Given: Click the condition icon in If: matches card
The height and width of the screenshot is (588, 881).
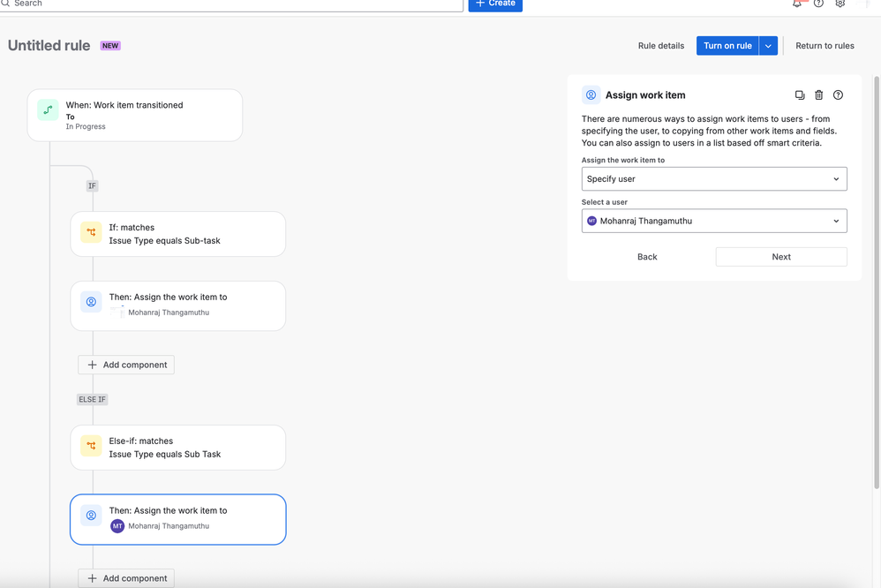Looking at the screenshot, I should tap(91, 232).
